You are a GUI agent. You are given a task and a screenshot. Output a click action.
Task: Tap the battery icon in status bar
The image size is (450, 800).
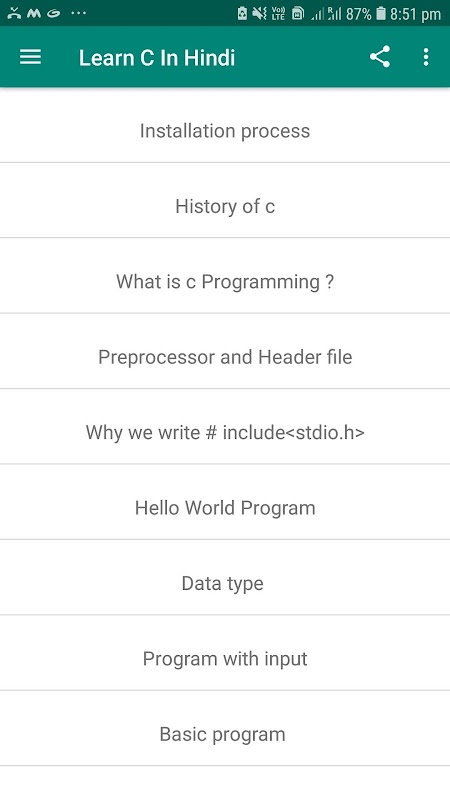point(381,14)
